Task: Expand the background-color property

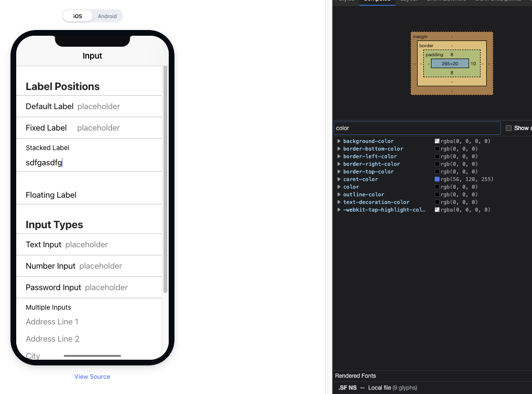Action: click(x=338, y=141)
